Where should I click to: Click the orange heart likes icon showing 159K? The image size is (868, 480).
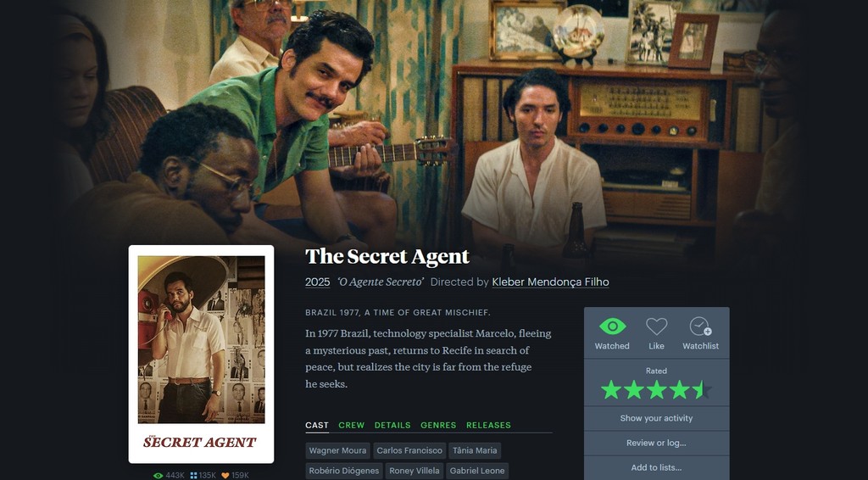[x=225, y=476]
